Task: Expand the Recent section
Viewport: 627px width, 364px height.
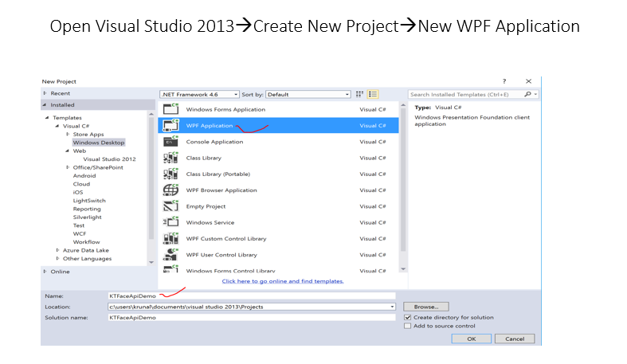Action: point(45,93)
